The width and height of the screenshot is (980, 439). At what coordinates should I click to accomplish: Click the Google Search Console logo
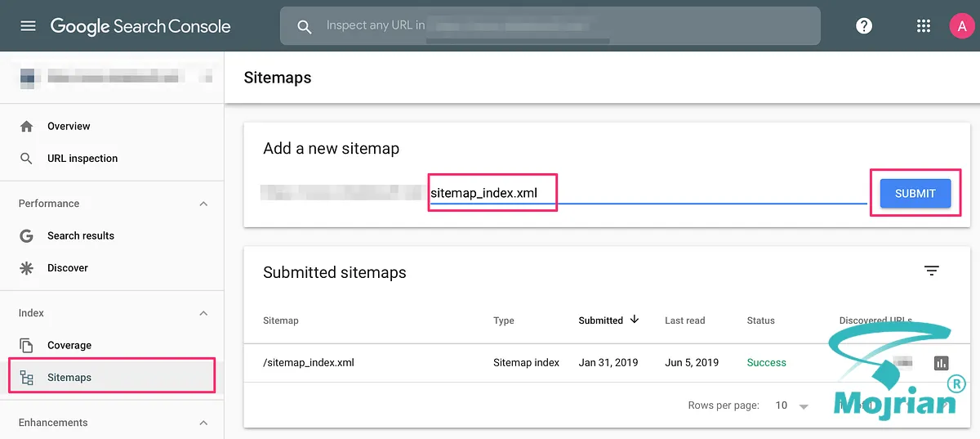[x=140, y=26]
